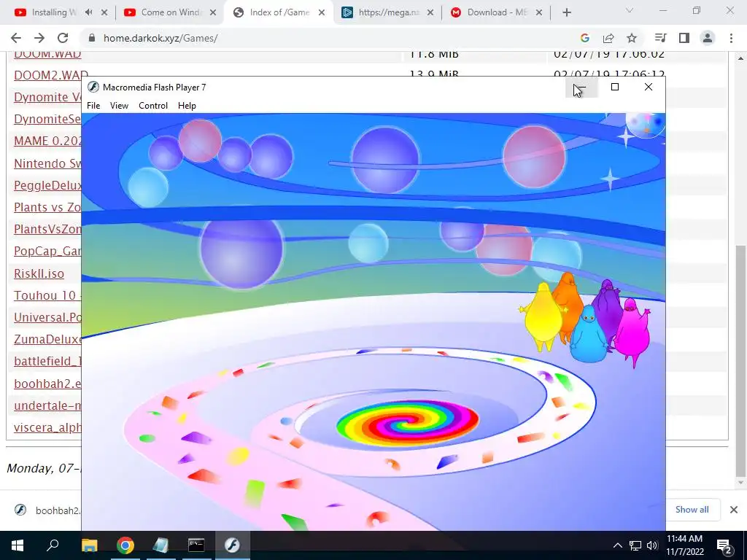Open the Nintendo Sw... link

coord(47,163)
